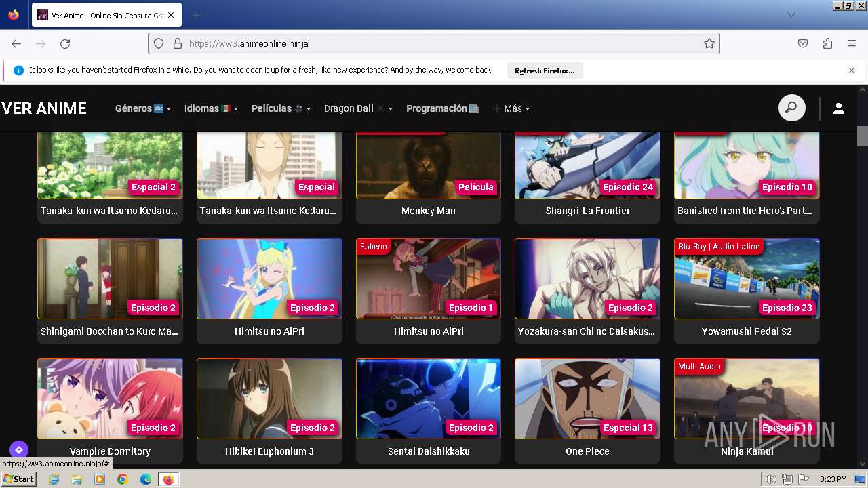Launch Microsoft Edge from taskbar
This screenshot has height=488, width=868.
point(146,479)
